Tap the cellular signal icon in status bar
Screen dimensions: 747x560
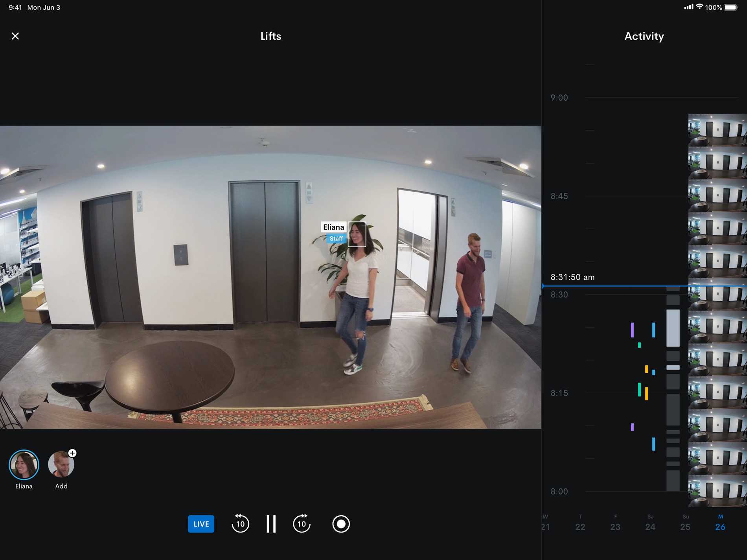pyautogui.click(x=688, y=7)
